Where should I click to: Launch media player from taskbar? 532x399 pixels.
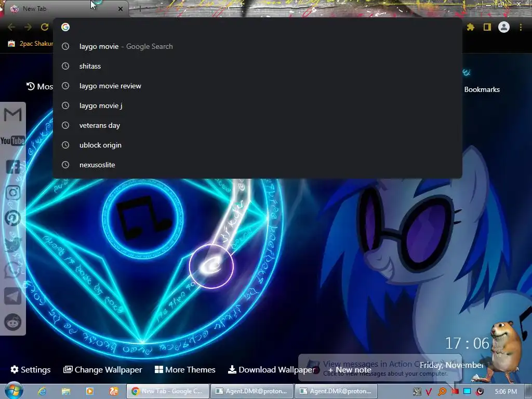click(x=90, y=391)
